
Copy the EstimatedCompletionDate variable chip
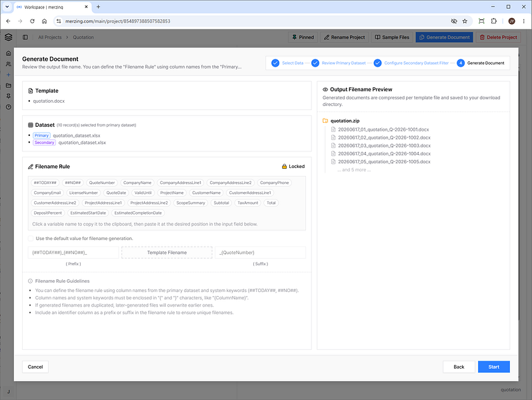pos(138,213)
